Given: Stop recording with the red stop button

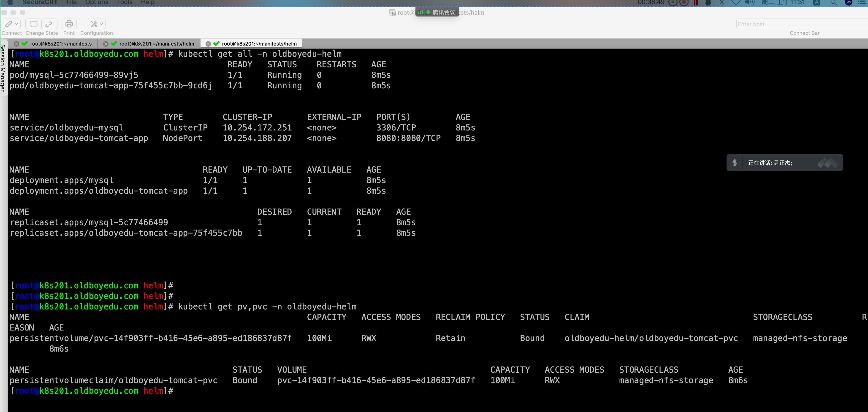Looking at the screenshot, I should [684, 3].
